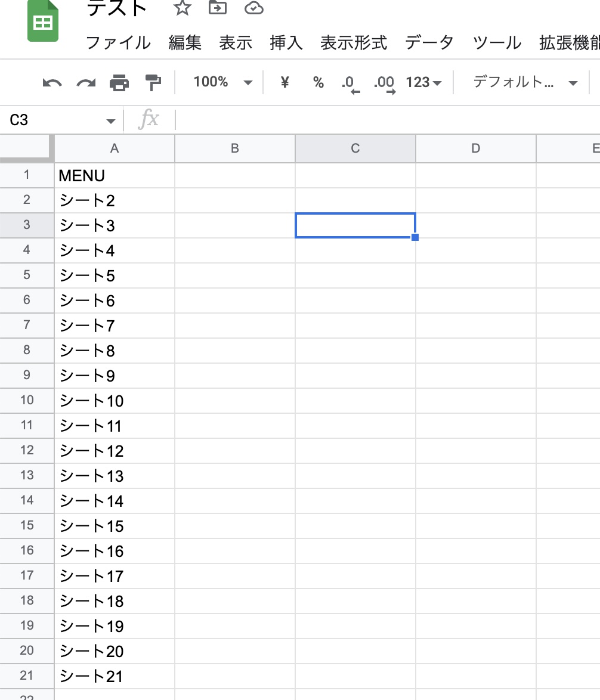Check the cloud save status icon
This screenshot has width=600, height=700.
pyautogui.click(x=254, y=8)
